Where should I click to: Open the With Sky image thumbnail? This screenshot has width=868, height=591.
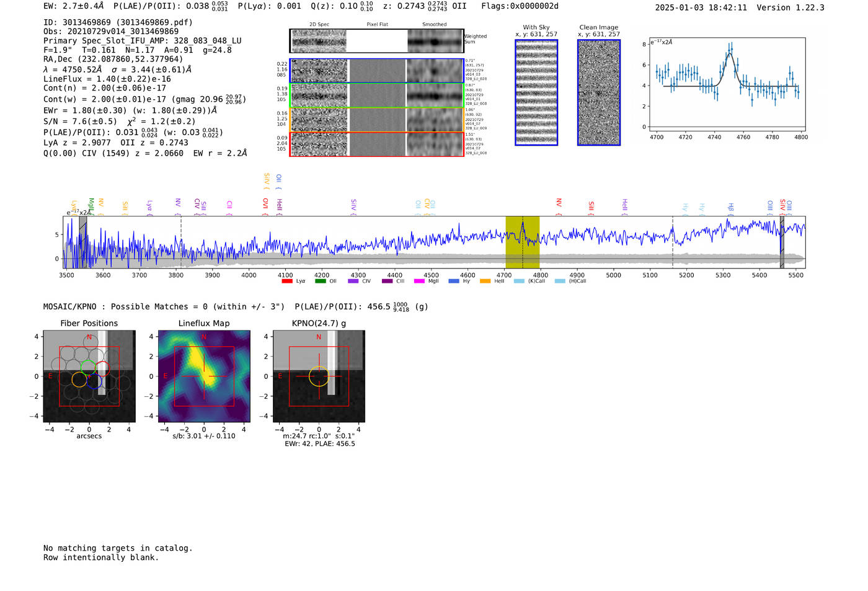point(536,92)
